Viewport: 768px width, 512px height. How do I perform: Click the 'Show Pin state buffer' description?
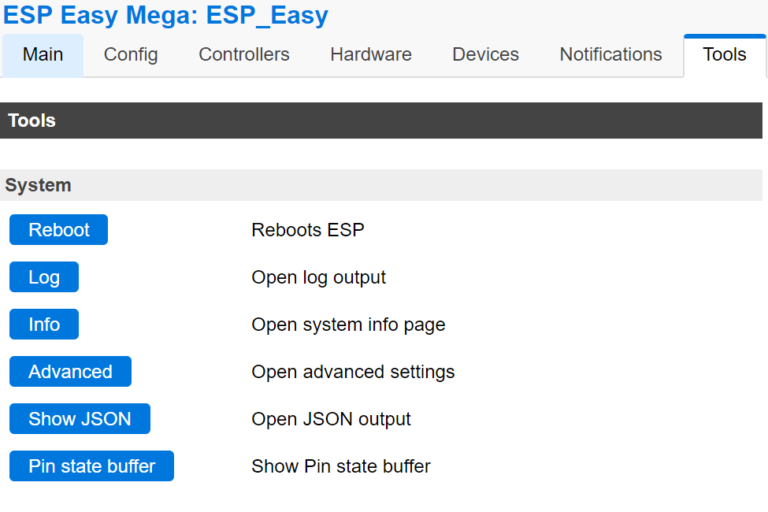click(341, 466)
